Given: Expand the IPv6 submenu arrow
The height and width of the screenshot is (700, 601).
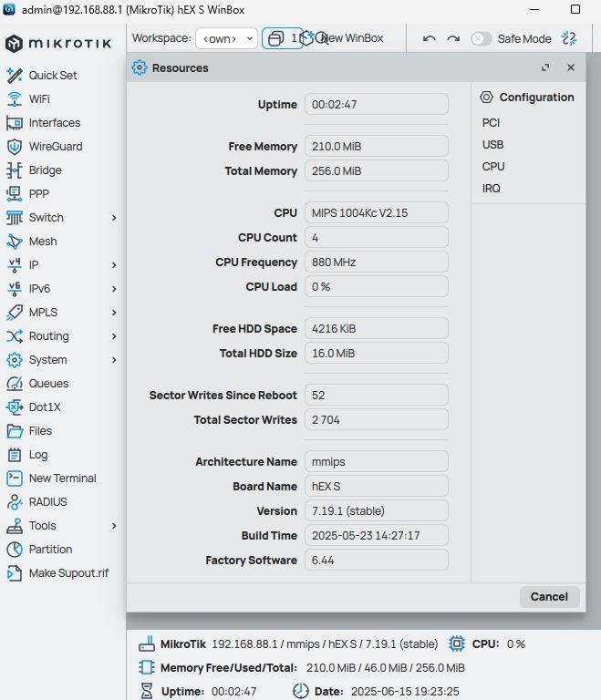Looking at the screenshot, I should click(114, 288).
